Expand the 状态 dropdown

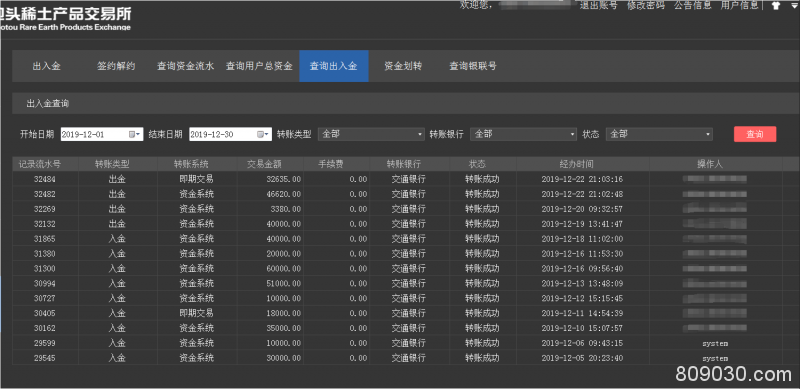click(x=659, y=134)
